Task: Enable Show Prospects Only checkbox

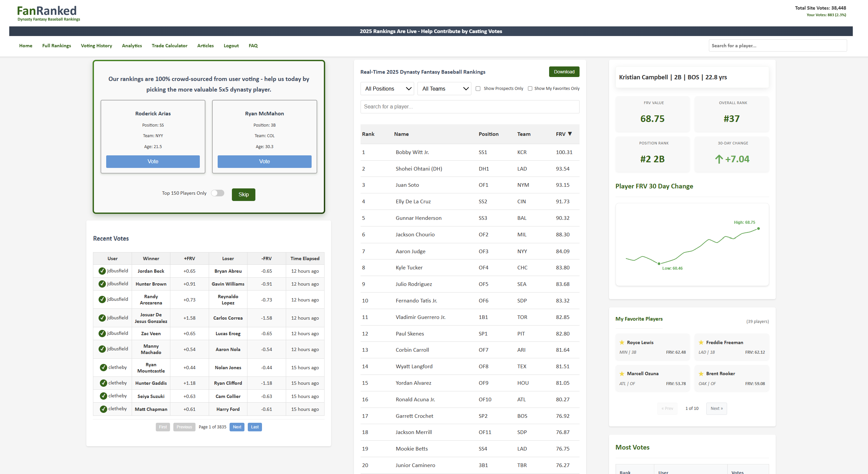Action: tap(478, 89)
